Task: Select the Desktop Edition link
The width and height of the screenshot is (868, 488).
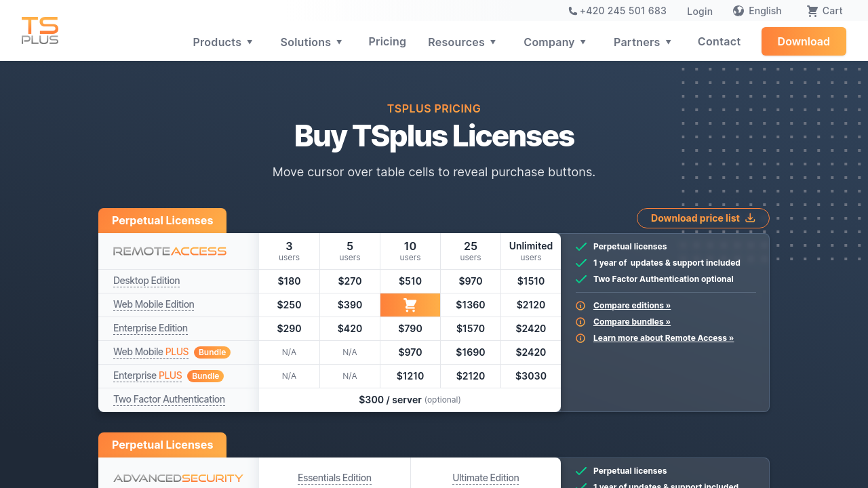Action: [146, 281]
